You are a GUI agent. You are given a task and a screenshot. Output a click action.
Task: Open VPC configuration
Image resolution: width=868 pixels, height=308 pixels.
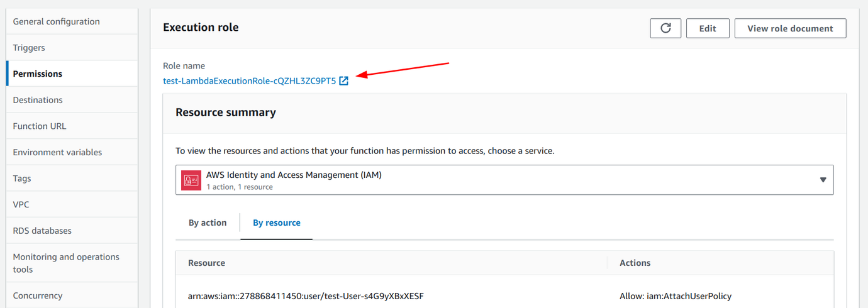click(x=21, y=204)
